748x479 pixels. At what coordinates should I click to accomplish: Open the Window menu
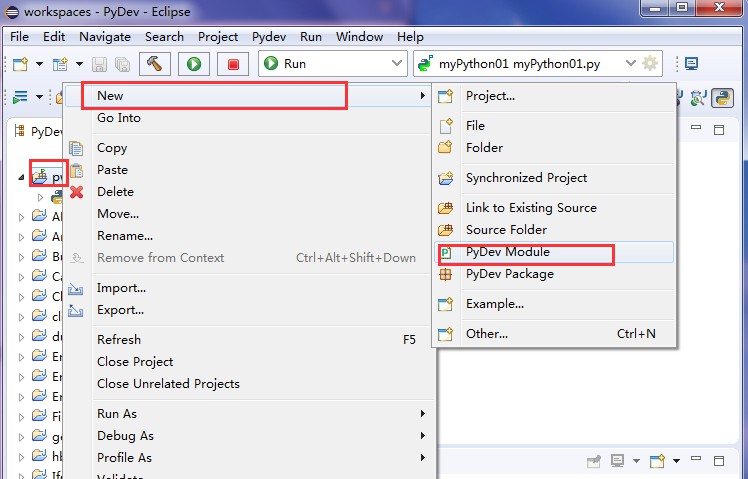pos(359,37)
